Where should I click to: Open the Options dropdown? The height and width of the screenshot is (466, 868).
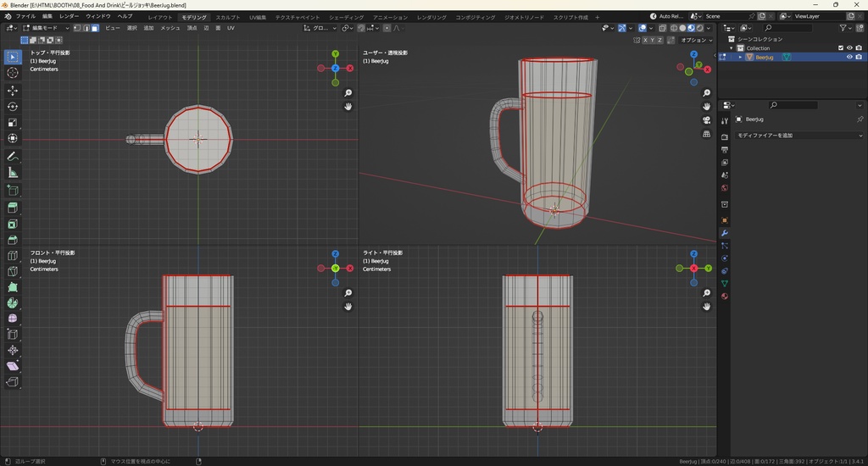tap(697, 40)
